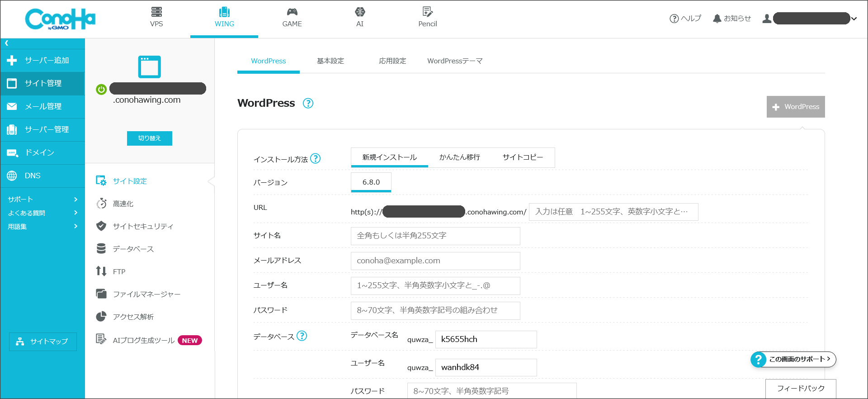Click the help icon next to WordPress heading

point(308,104)
